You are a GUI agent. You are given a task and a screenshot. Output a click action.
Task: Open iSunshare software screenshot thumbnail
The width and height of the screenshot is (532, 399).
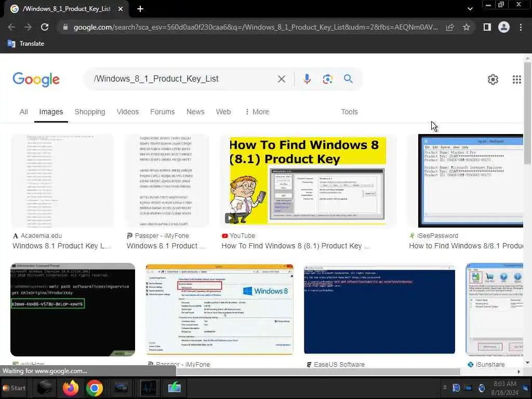tap(495, 310)
